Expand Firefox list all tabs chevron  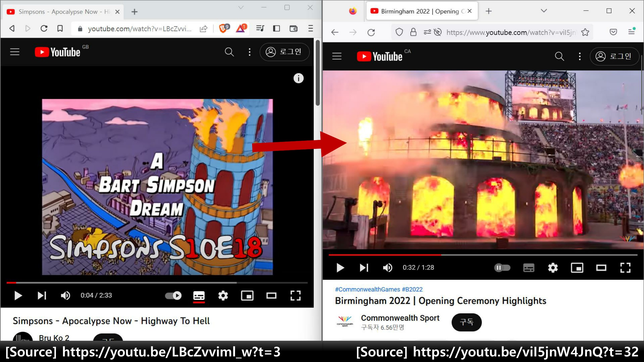click(x=544, y=11)
